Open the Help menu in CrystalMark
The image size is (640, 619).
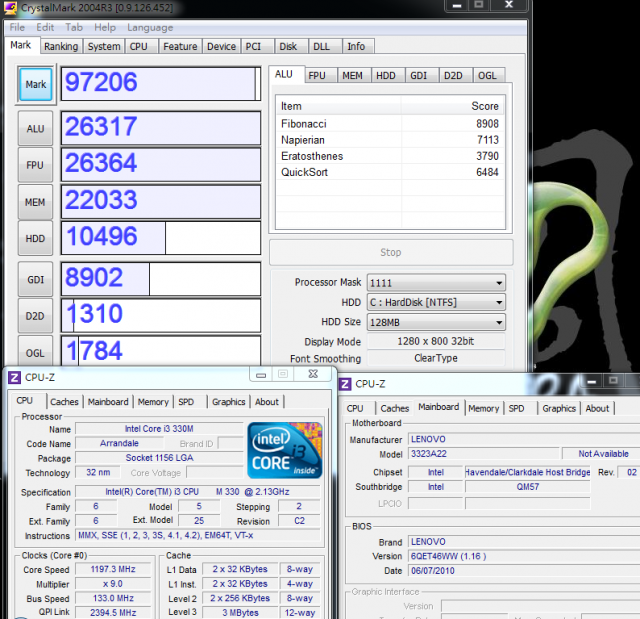tap(105, 27)
